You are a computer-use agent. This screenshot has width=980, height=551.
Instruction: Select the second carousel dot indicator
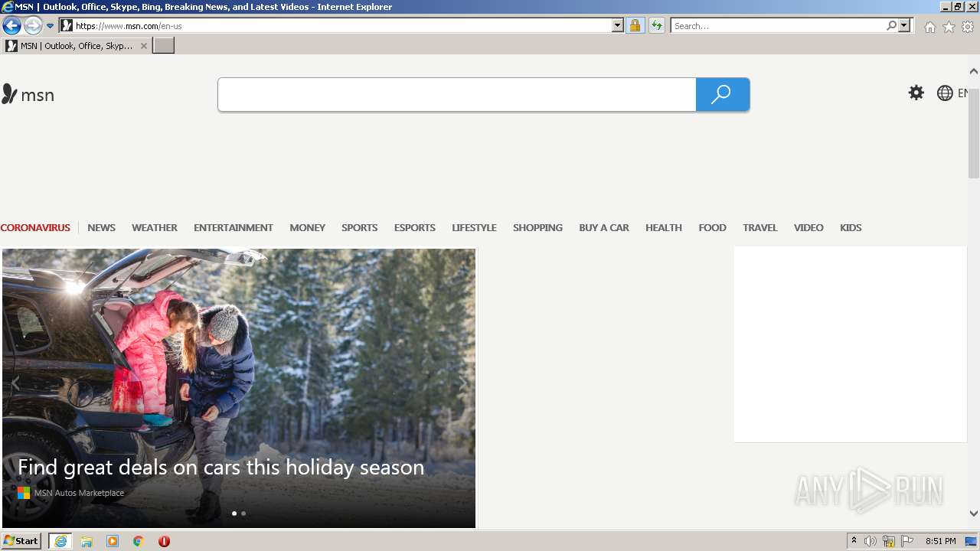(x=243, y=514)
